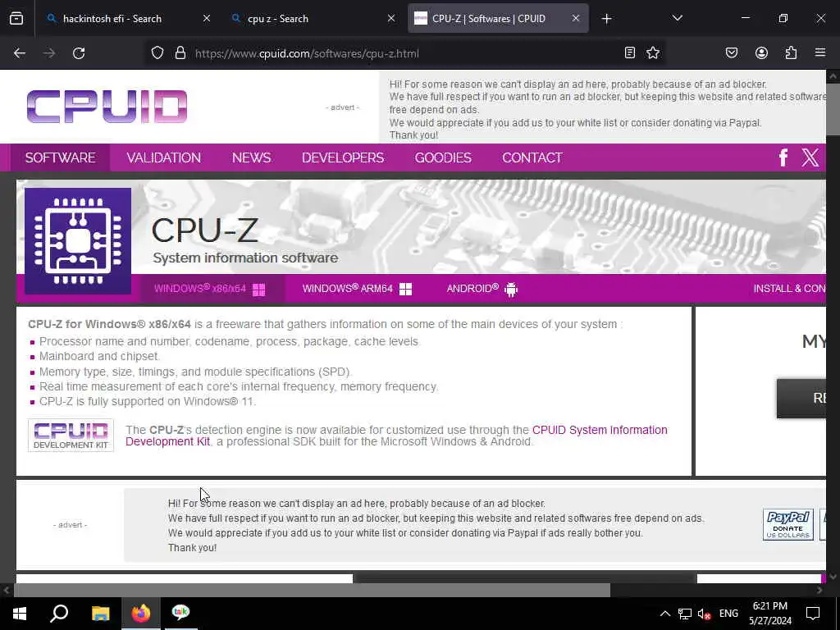Image resolution: width=840 pixels, height=630 pixels.
Task: Open Windows taskbar search
Action: [x=59, y=613]
